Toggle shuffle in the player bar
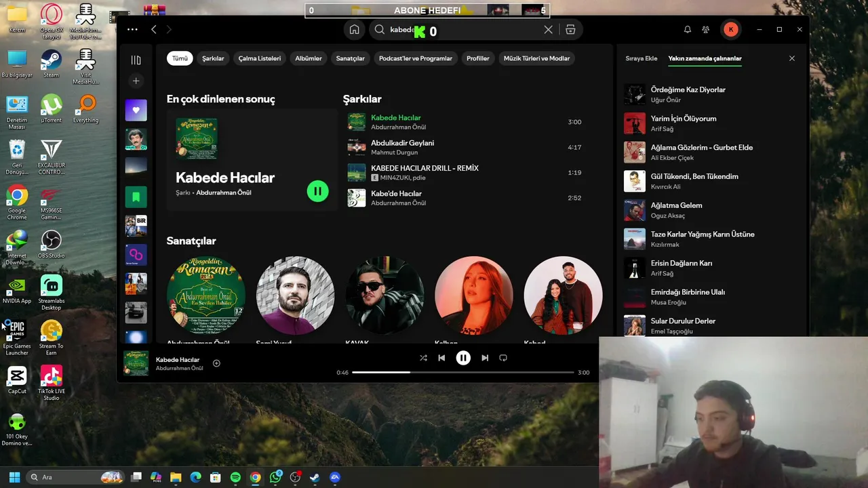 [x=423, y=358]
